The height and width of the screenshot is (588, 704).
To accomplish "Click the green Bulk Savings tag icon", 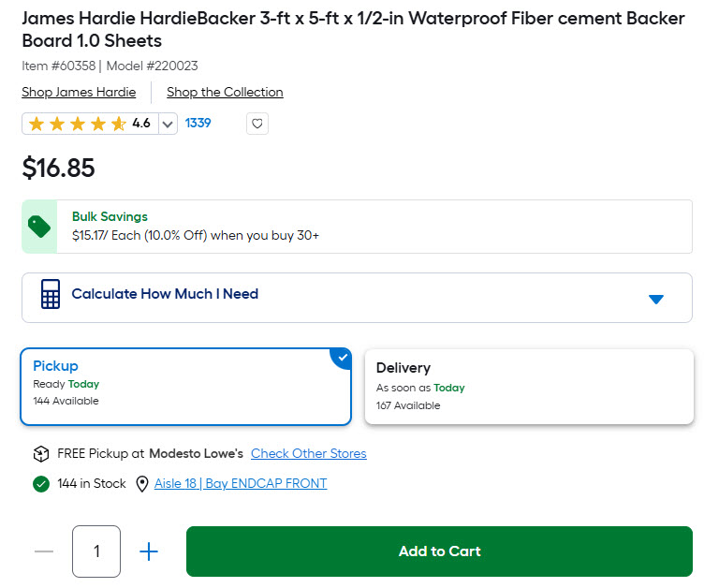I will 39,227.
